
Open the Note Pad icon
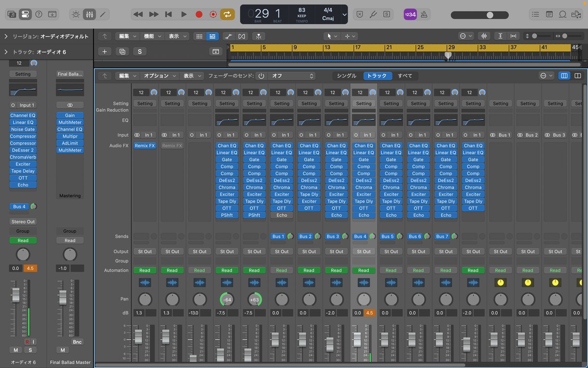549,14
